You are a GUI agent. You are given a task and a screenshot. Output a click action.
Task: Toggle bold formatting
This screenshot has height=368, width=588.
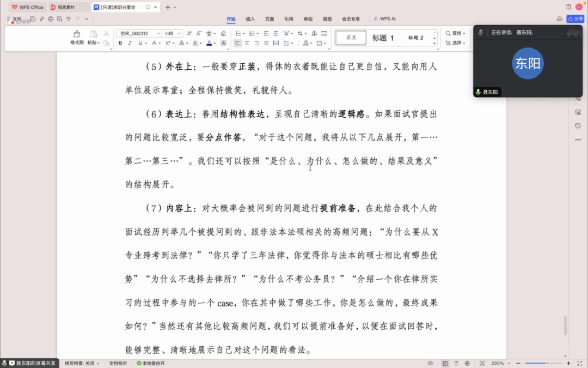click(120, 43)
